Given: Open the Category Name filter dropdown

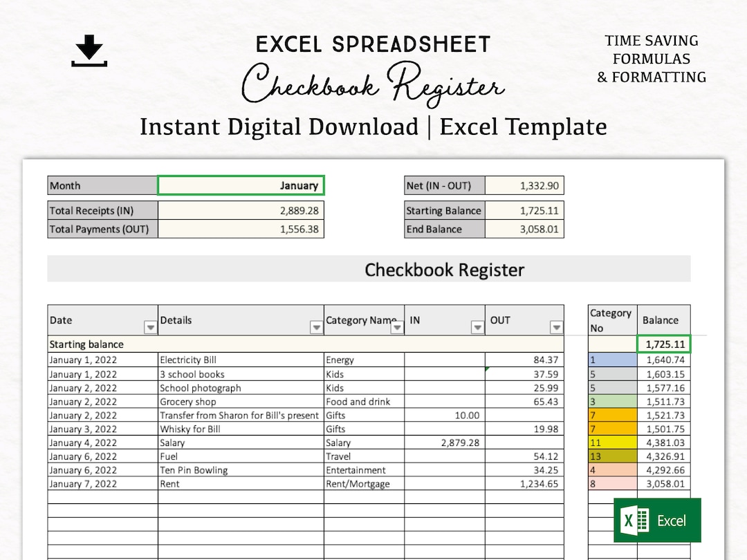Looking at the screenshot, I should tap(398, 328).
